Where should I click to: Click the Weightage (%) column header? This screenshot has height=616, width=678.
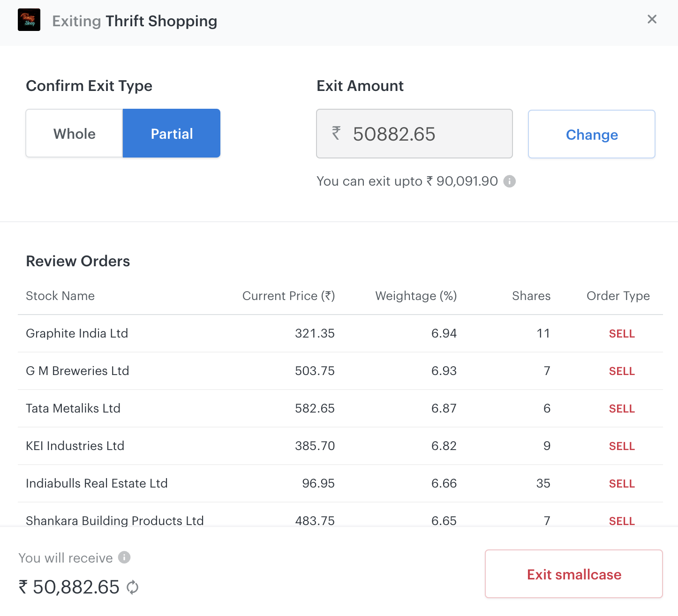pos(416,296)
